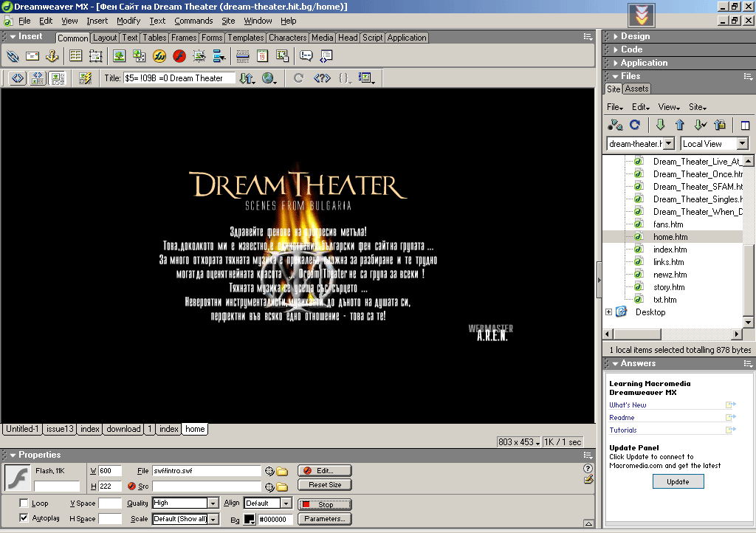The height and width of the screenshot is (533, 756).
Task: Switch to the Assets tab in Files panel
Action: click(637, 89)
